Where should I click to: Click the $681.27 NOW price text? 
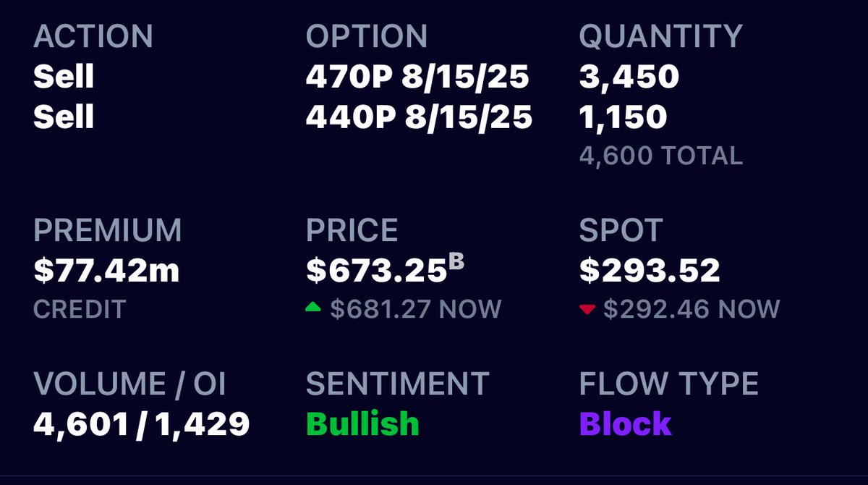[x=415, y=309]
